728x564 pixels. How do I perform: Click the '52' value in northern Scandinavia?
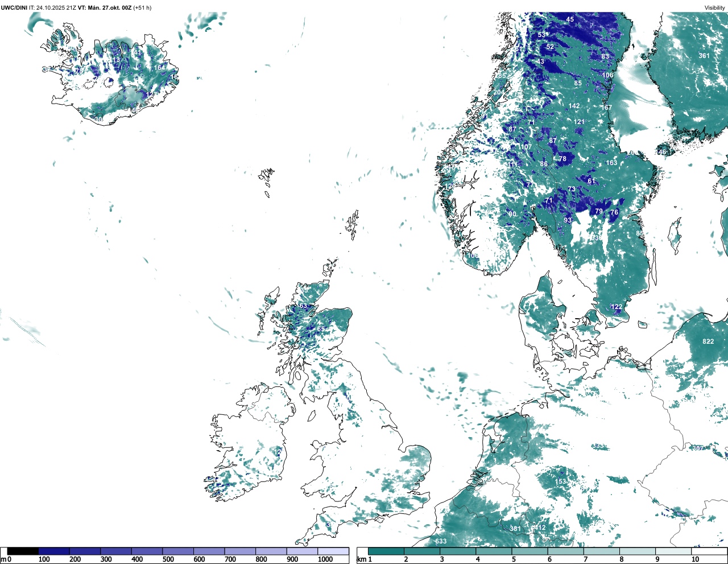550,47
